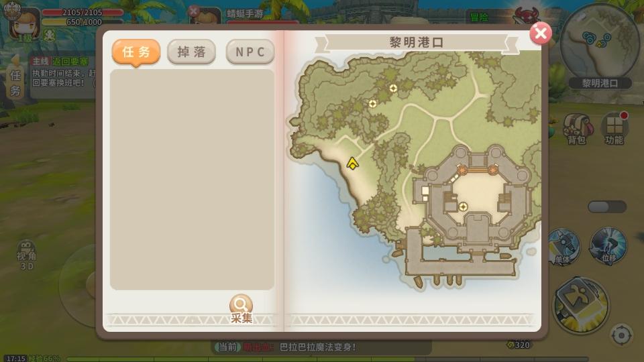Open the circular minimap for 黎明港口
This screenshot has width=644, height=362.
[x=600, y=43]
